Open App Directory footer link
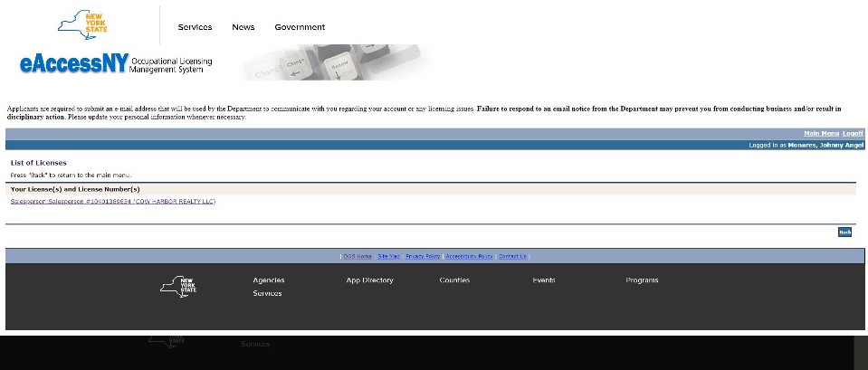The height and width of the screenshot is (370, 868). point(370,280)
